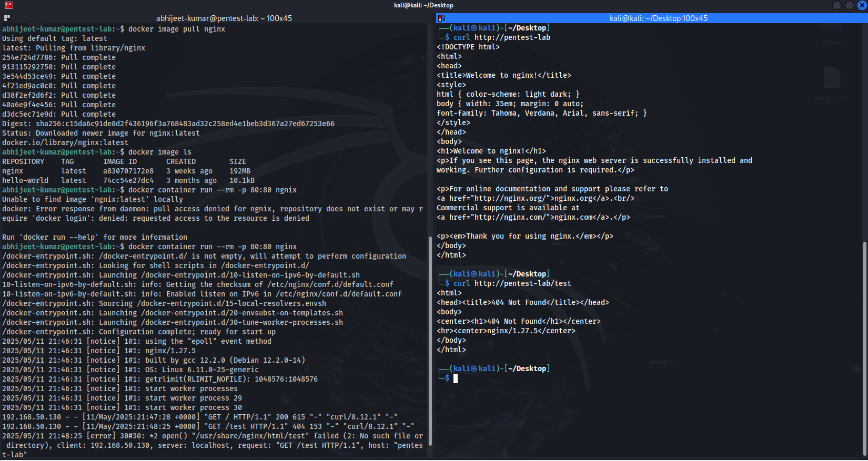Screen dimensions: 868x461
Task: Click the 'Thank you for using nginx.' line
Action: 525,236
